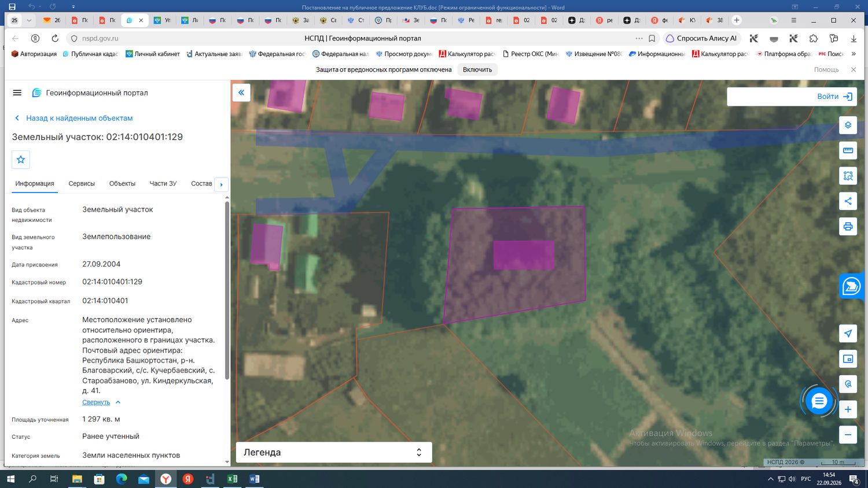Screen dimensions: 868x488
Task: Share the current map view
Action: [848, 201]
